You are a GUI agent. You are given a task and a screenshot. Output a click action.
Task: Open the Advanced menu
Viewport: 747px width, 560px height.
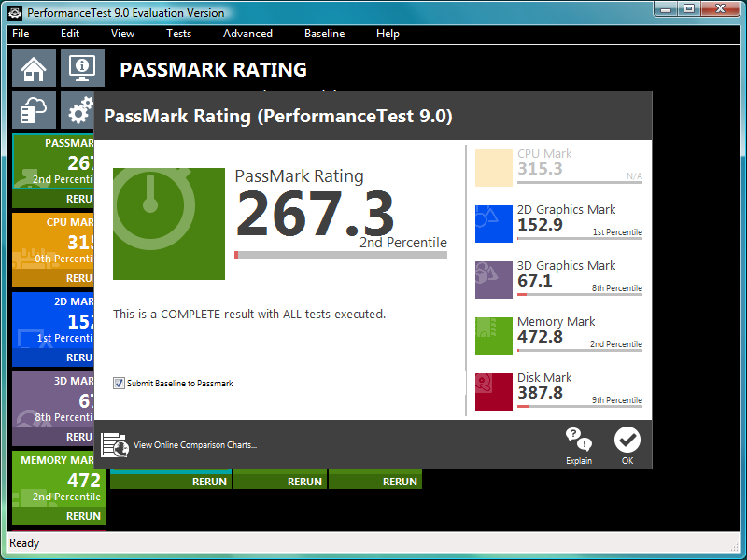tap(247, 34)
